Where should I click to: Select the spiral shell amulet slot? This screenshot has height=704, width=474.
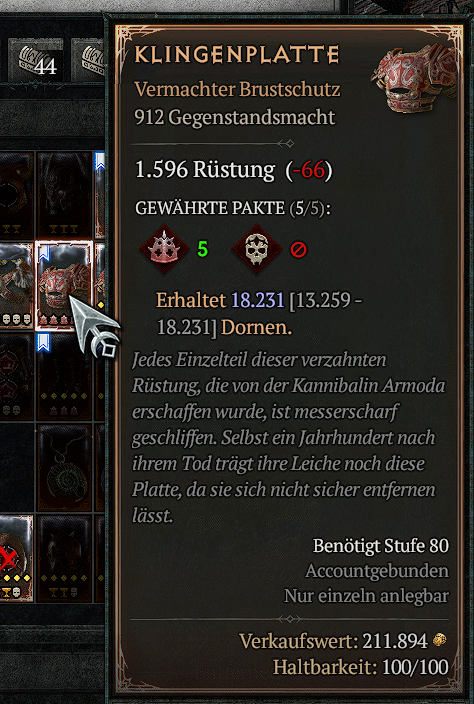(65, 468)
